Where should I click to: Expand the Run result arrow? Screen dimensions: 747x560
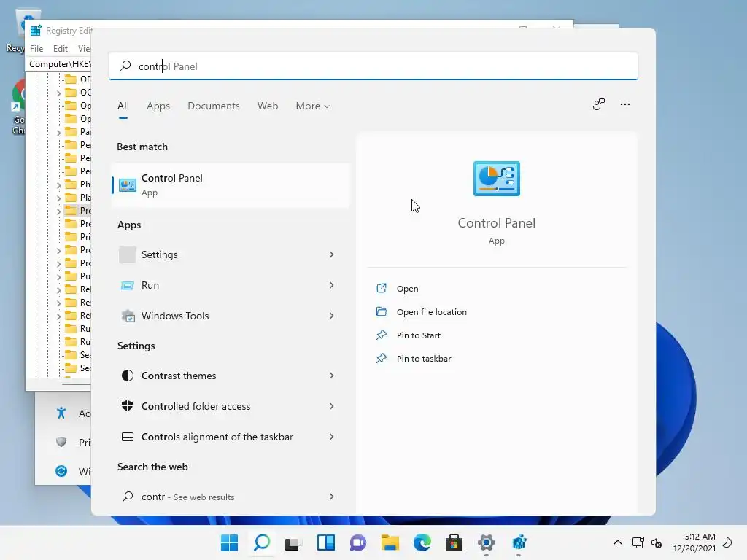[x=332, y=285]
